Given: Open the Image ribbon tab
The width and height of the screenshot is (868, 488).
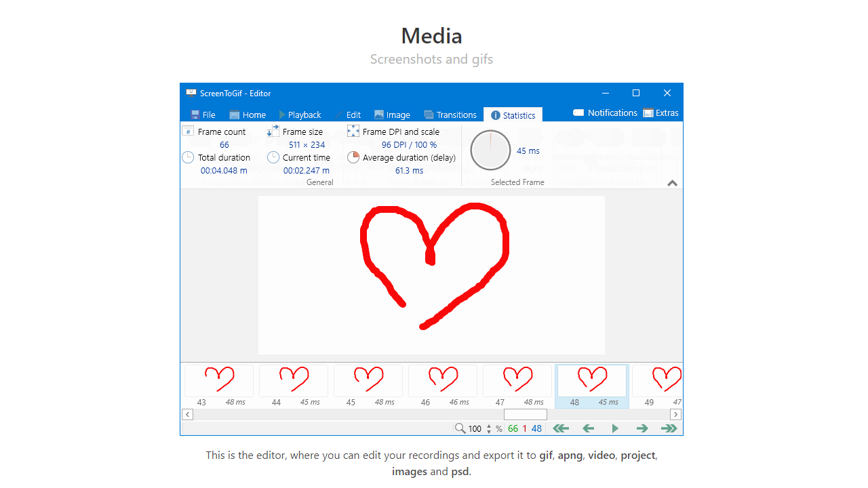Looking at the screenshot, I should coord(392,115).
